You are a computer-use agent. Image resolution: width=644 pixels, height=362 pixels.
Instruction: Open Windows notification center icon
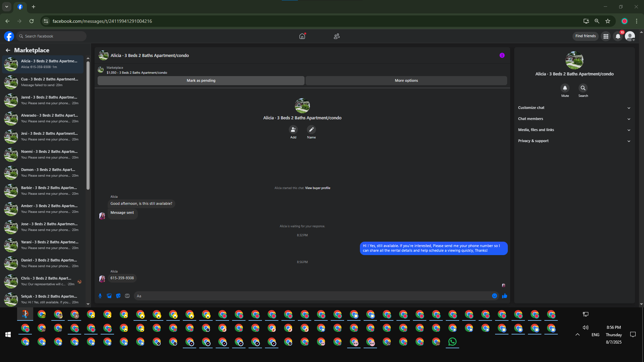pos(633,335)
